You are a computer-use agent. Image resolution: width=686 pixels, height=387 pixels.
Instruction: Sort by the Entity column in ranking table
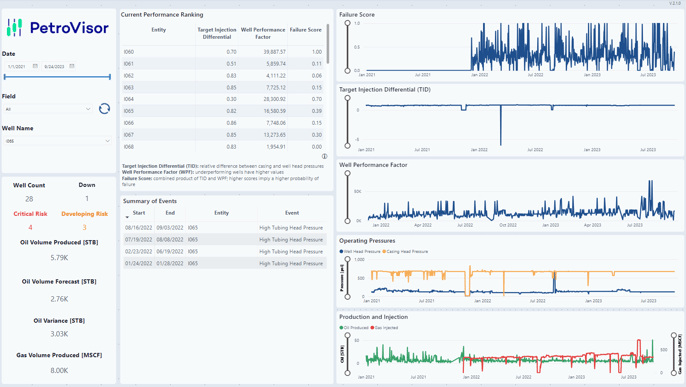click(159, 30)
